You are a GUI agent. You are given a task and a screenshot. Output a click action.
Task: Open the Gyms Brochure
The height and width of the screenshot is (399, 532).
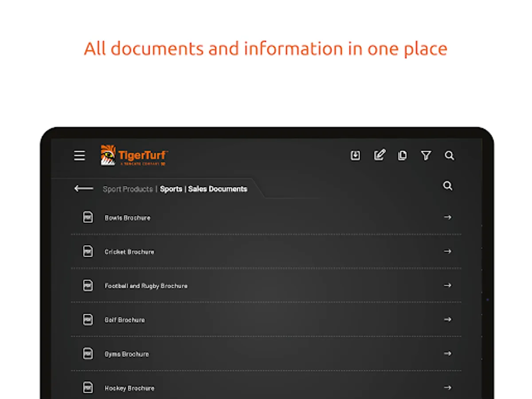[x=266, y=354]
